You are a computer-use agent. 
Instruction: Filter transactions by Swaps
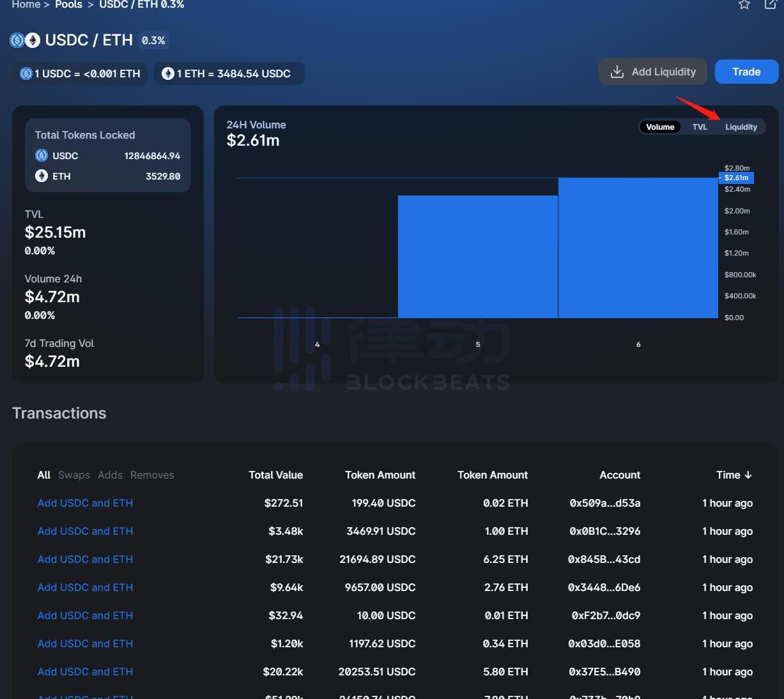pos(74,475)
